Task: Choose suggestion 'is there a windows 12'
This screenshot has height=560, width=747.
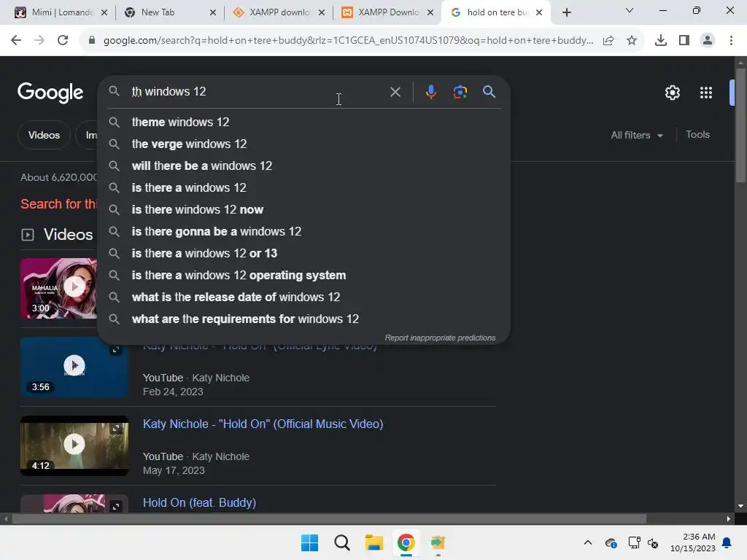Action: tap(303, 187)
